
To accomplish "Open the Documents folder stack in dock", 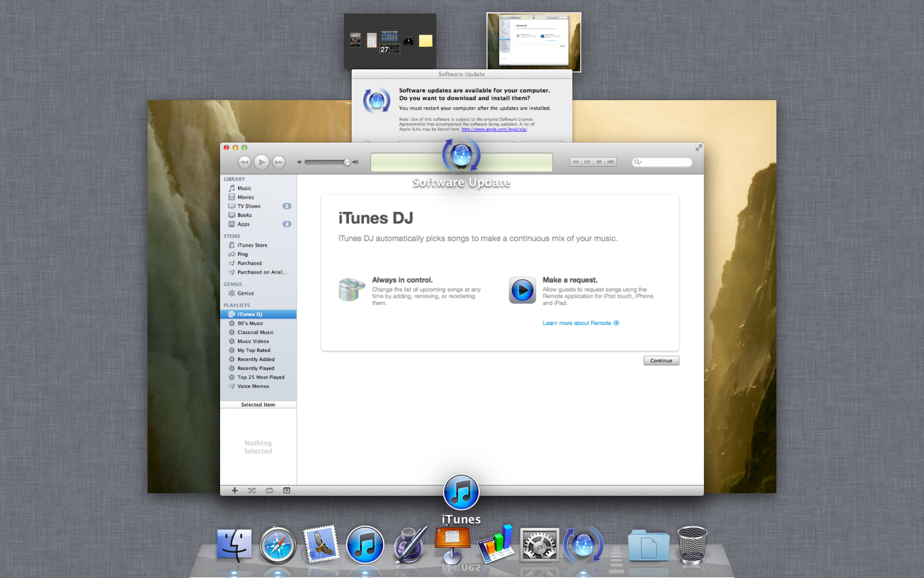I will click(649, 545).
